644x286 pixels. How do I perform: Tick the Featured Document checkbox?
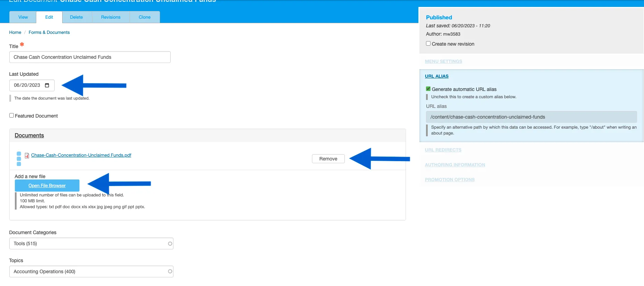coord(11,116)
